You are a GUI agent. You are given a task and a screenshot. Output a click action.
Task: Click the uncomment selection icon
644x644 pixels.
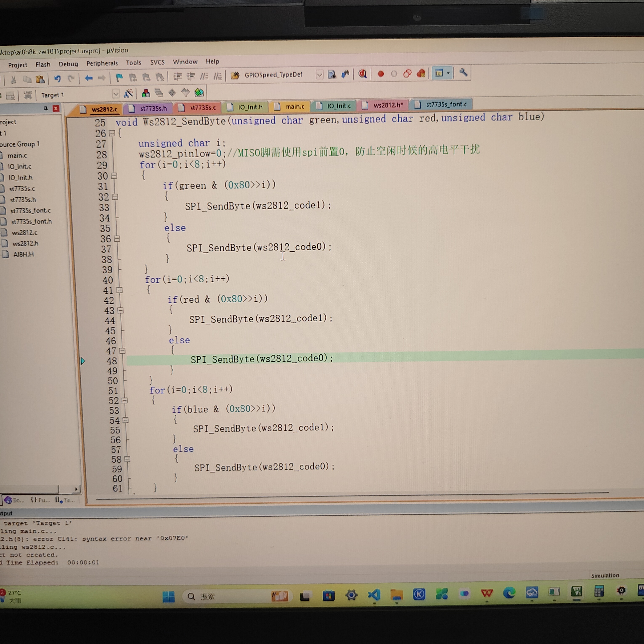(x=217, y=76)
